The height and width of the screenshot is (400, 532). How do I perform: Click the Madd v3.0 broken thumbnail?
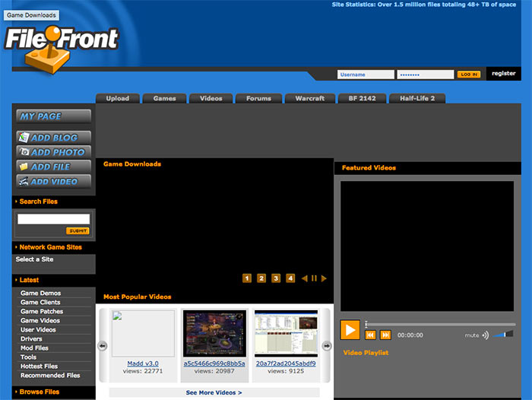[x=143, y=333]
